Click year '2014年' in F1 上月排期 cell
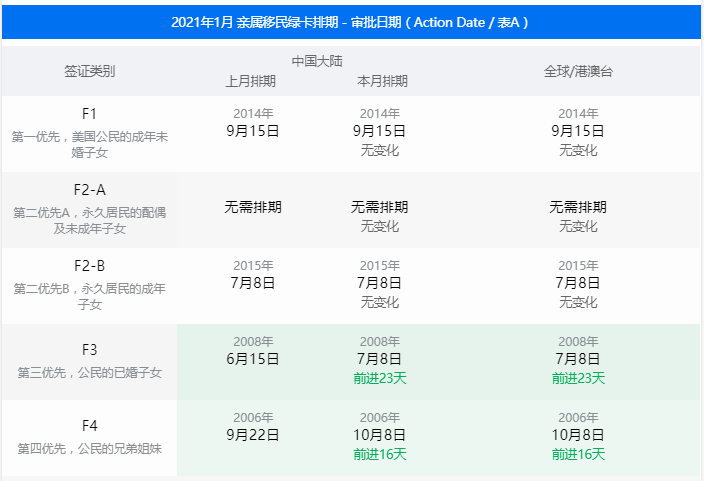 tap(253, 113)
